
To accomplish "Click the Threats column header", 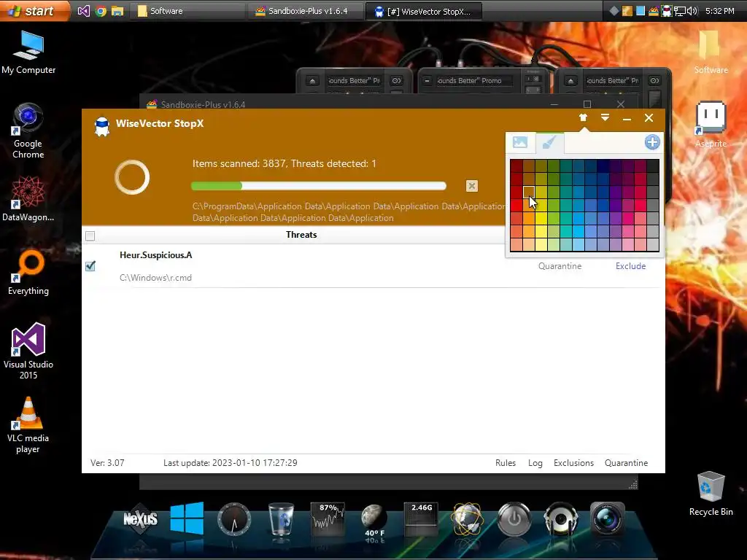I will point(301,235).
